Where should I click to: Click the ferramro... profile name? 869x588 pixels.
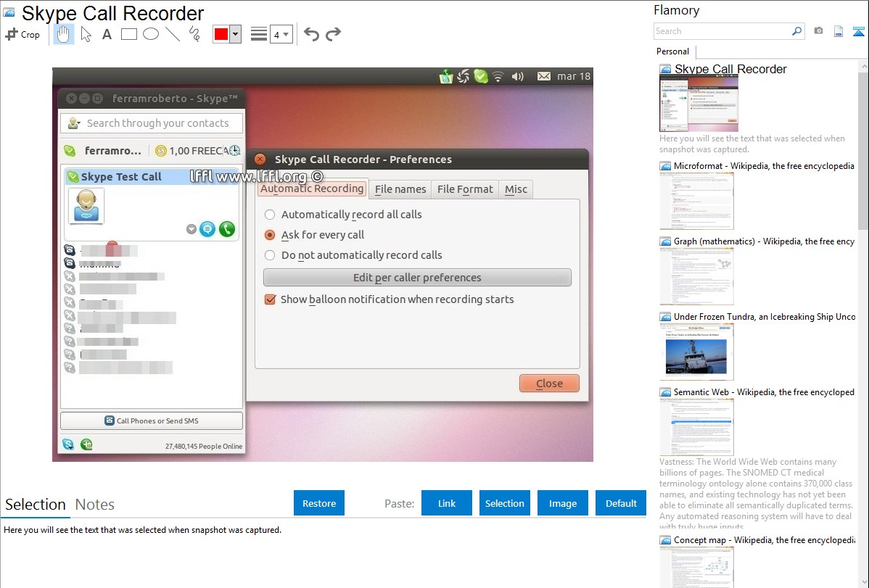[113, 151]
